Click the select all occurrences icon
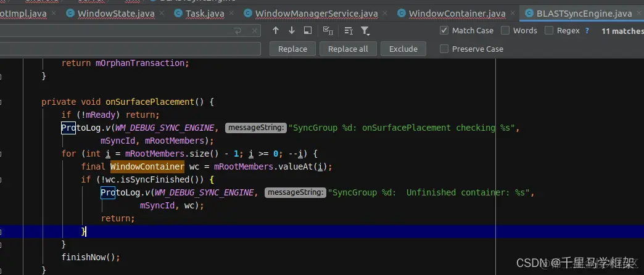This screenshot has height=275, width=644. click(x=328, y=30)
